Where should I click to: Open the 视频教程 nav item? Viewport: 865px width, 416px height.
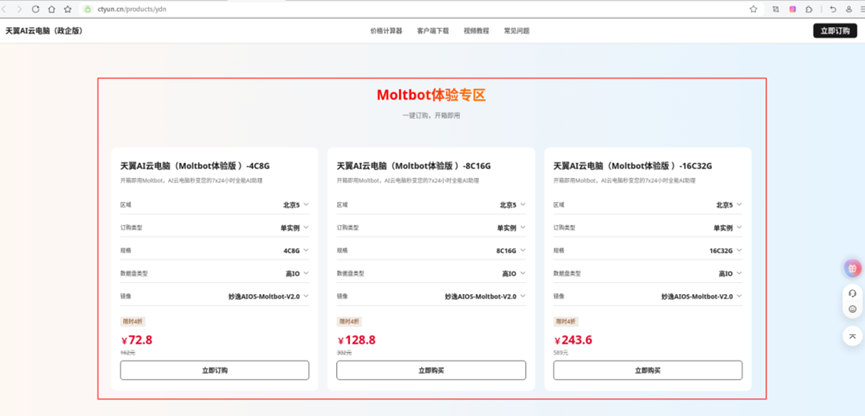pyautogui.click(x=476, y=31)
